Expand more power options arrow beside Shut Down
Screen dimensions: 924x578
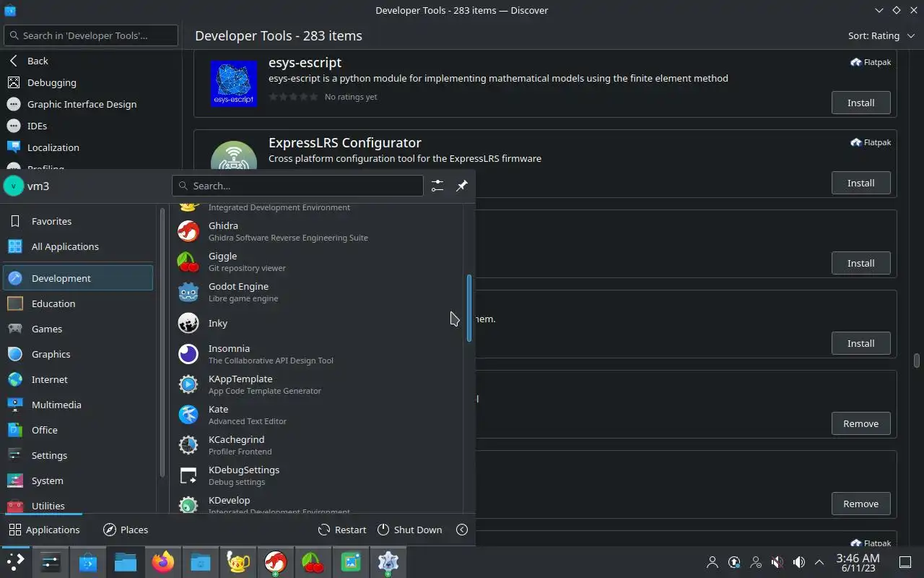pos(462,530)
